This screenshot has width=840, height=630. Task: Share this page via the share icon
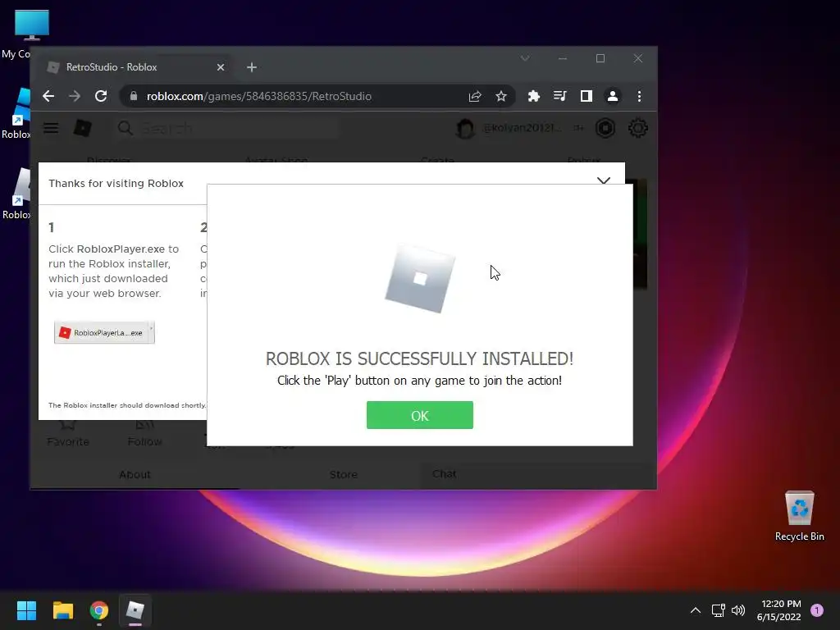pos(475,97)
